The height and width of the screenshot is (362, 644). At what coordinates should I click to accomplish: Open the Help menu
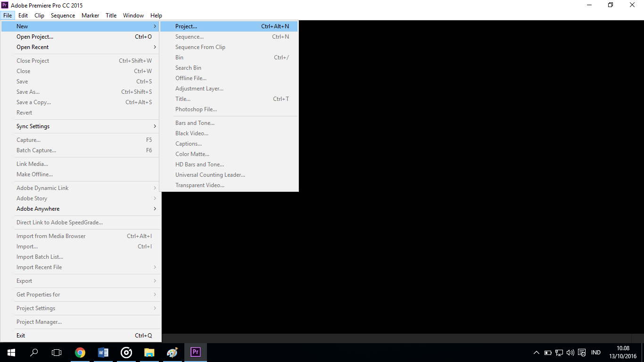coord(156,16)
